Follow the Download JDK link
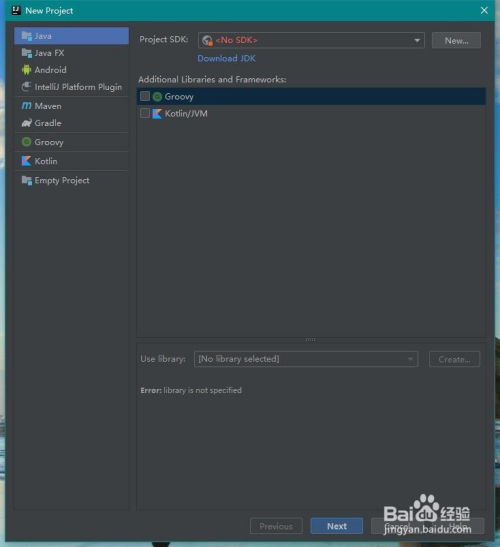Viewport: 500px width, 547px height. click(226, 58)
